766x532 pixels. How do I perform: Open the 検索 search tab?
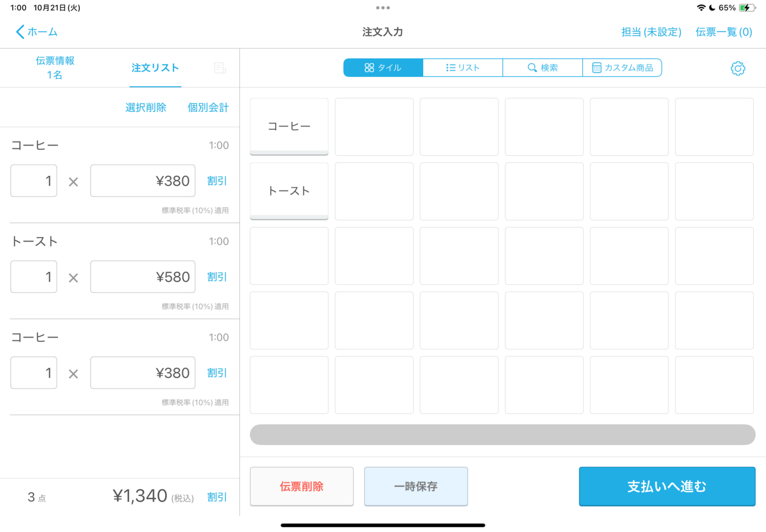[x=542, y=68]
